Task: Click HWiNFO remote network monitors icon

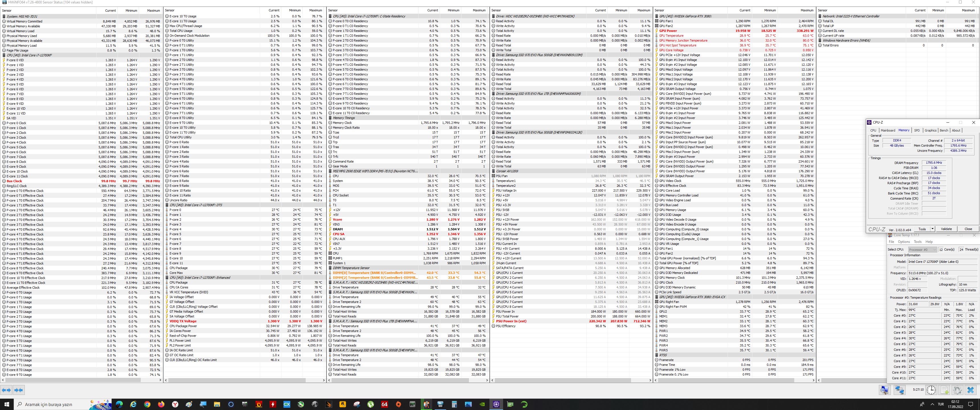Action: point(899,390)
